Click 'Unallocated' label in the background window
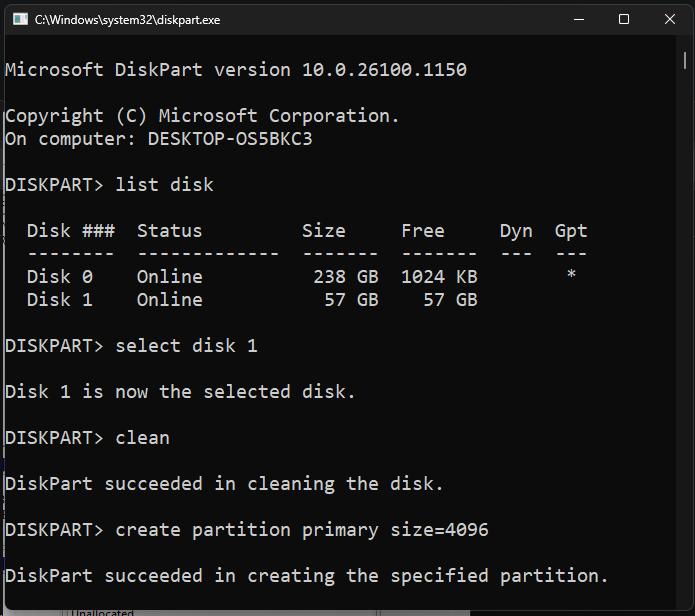 [x=102, y=612]
